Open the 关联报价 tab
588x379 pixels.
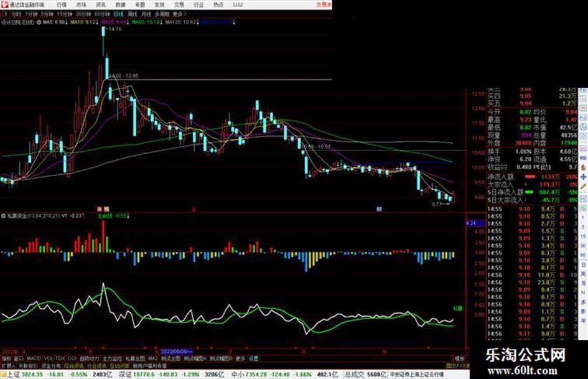click(x=28, y=365)
